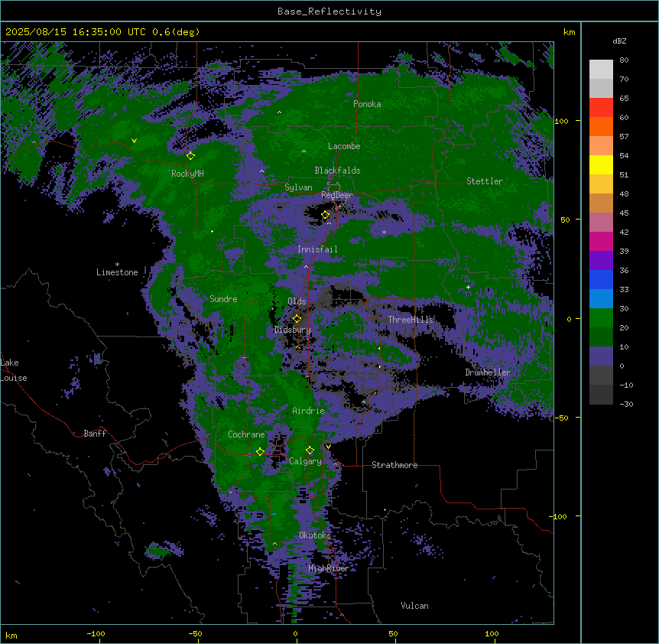Viewport: 659px width, 644px height.
Task: Click the green 30 dBZ legend color
Action: (601, 318)
